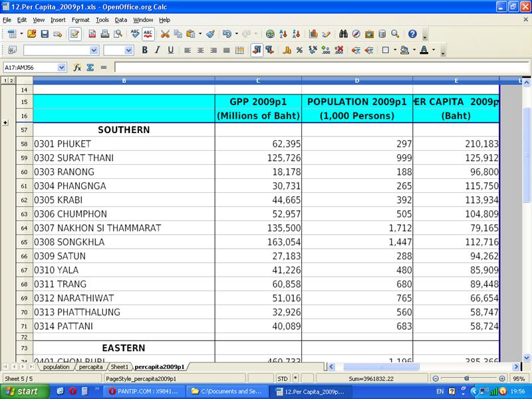Open the Tools menu
Image resolution: width=532 pixels, height=399 pixels.
102,20
